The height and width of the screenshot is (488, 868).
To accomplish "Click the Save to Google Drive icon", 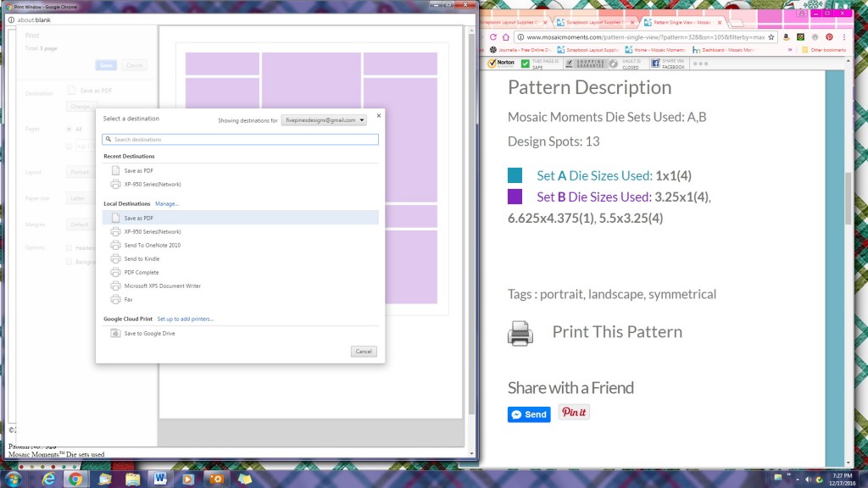I will pyautogui.click(x=115, y=334).
